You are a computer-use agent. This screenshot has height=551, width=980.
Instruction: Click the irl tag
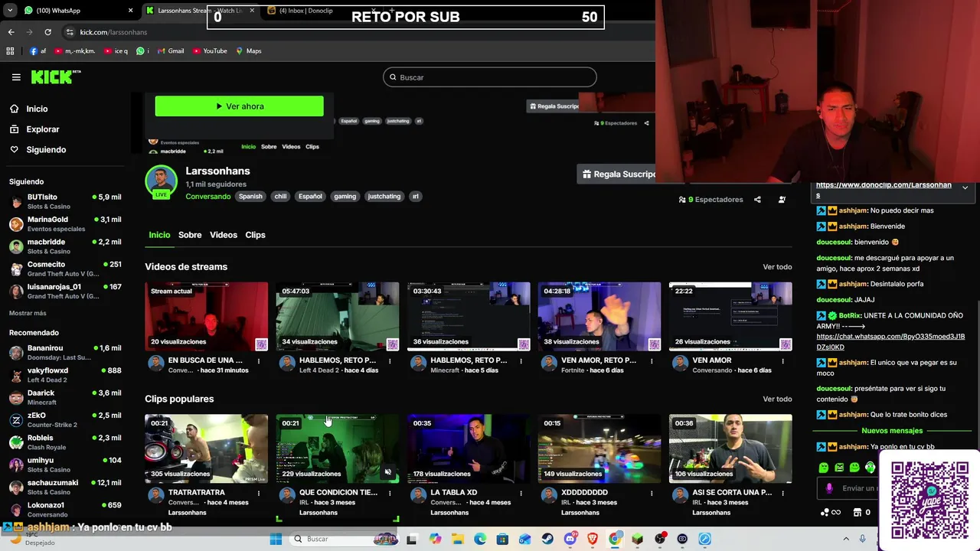[416, 196]
